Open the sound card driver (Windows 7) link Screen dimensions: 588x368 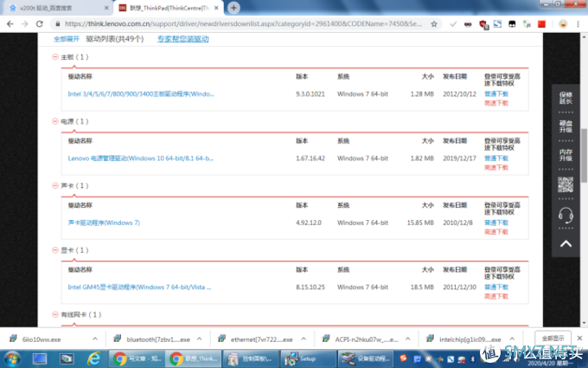pyautogui.click(x=104, y=223)
